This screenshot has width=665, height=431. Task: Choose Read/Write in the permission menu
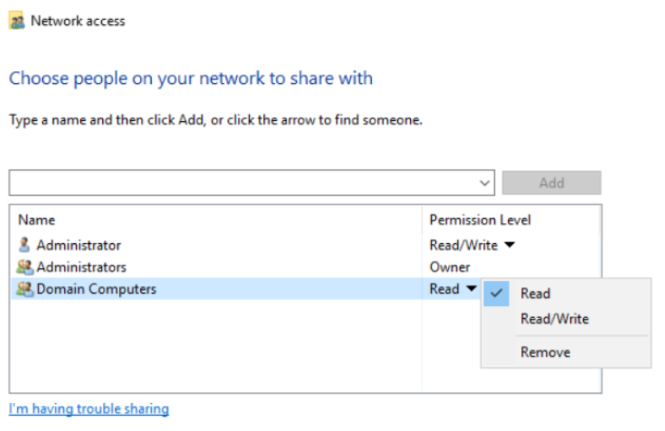tap(555, 319)
